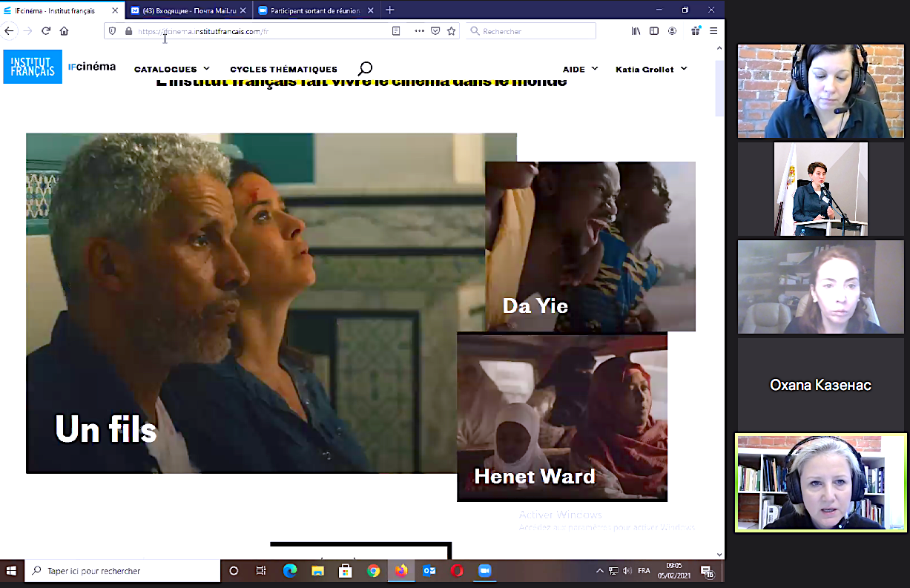Screen dimensions: 910x588
Task: Expand the CATALOGUES dropdown
Action: (x=172, y=69)
